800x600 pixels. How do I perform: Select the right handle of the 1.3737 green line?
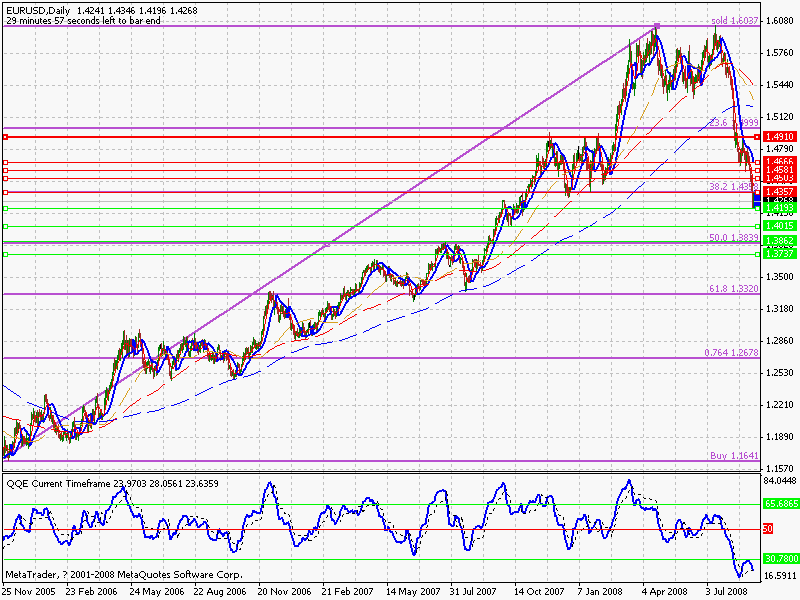click(x=757, y=254)
